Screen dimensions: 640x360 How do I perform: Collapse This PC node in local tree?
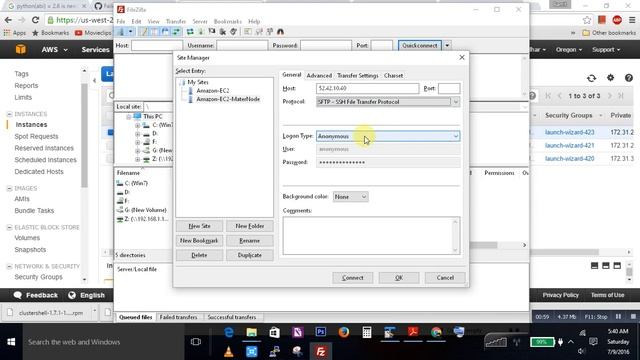(x=129, y=117)
